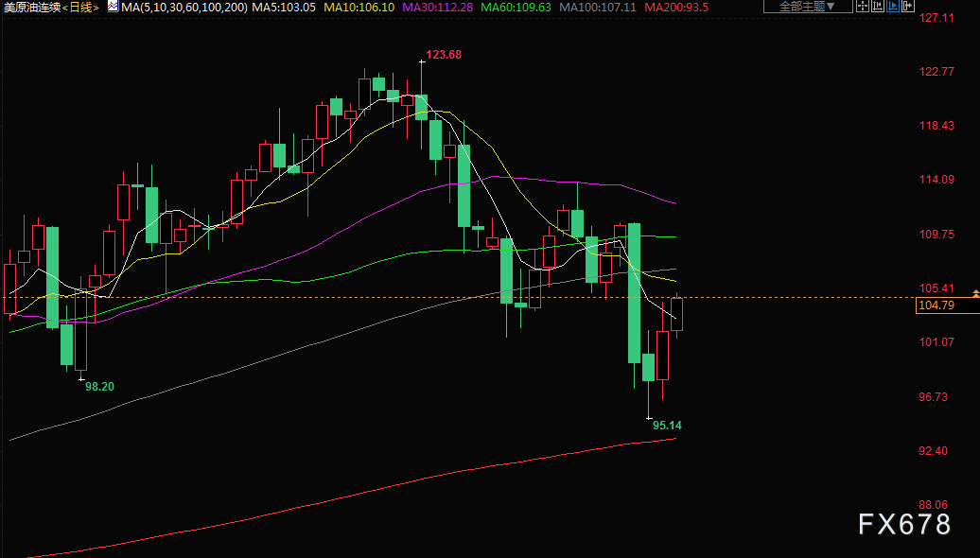Click the 88.06 axis price label
The width and height of the screenshot is (980, 558).
tap(933, 505)
